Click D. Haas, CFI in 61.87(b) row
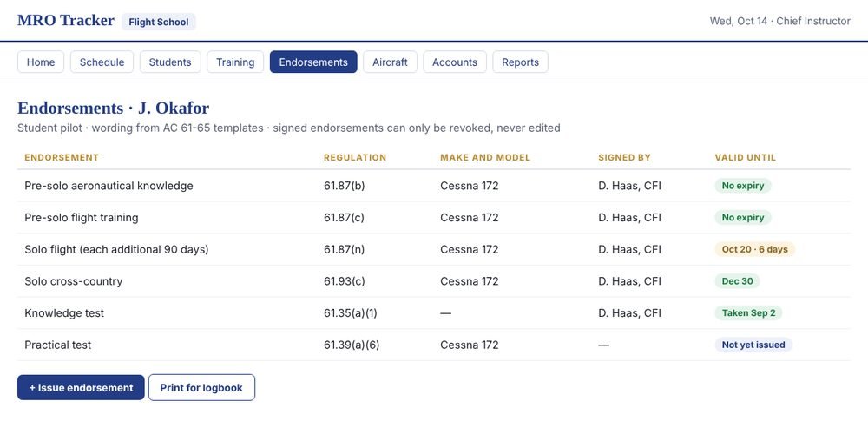This screenshot has width=868, height=421. pyautogui.click(x=629, y=186)
